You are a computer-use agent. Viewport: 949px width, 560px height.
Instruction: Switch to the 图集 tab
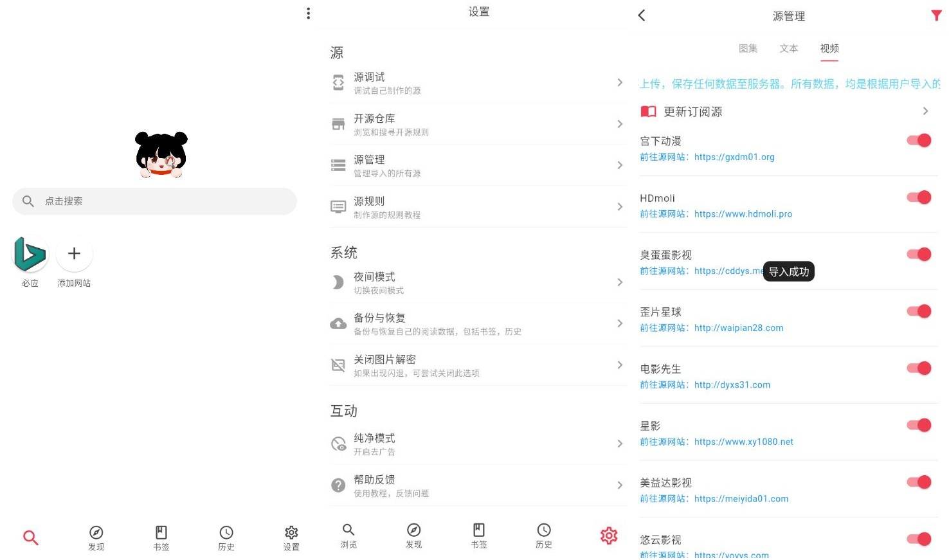point(748,48)
